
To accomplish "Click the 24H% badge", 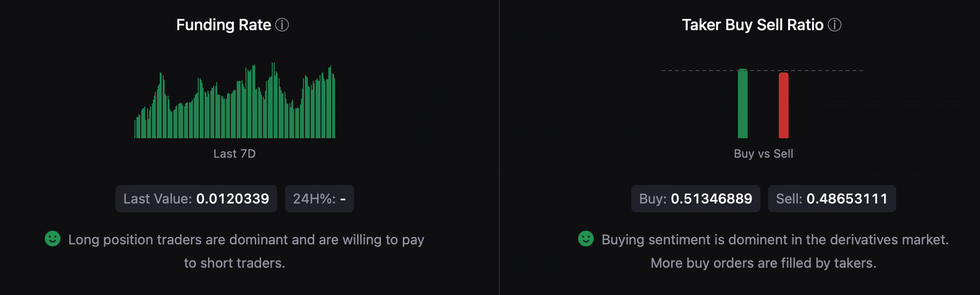I will tap(319, 199).
